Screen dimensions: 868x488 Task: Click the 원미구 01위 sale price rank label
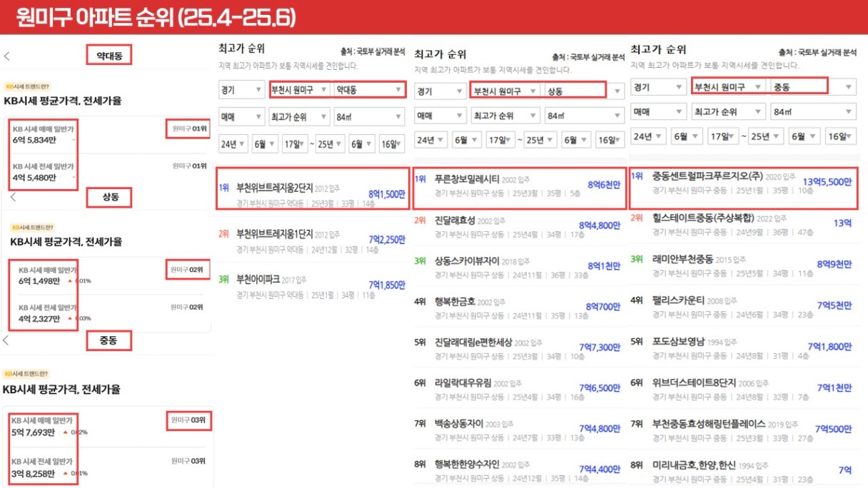coord(188,128)
